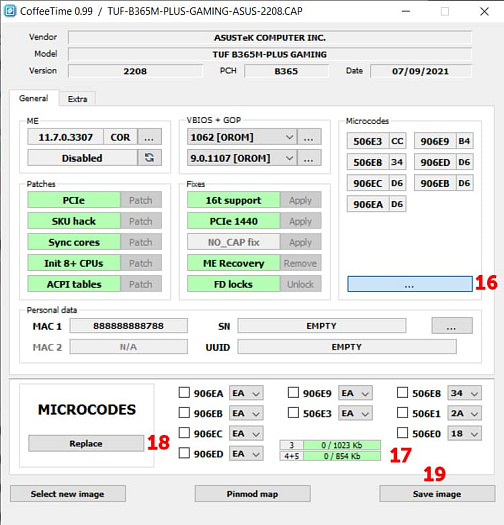This screenshot has width=504, height=525.
Task: Tick the lower 506E3 checkbox
Action: click(x=293, y=412)
